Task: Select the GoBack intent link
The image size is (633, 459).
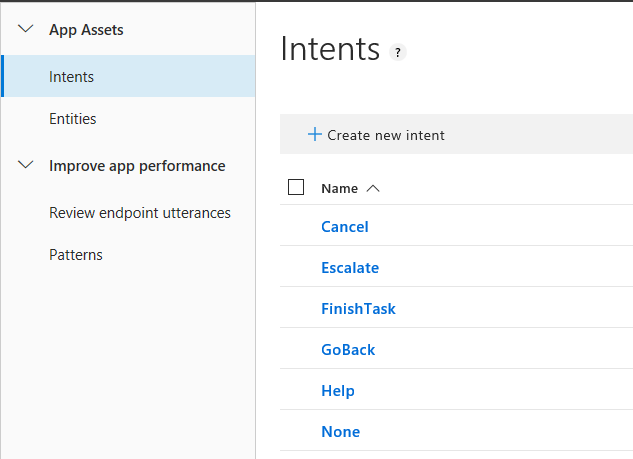Action: click(348, 350)
